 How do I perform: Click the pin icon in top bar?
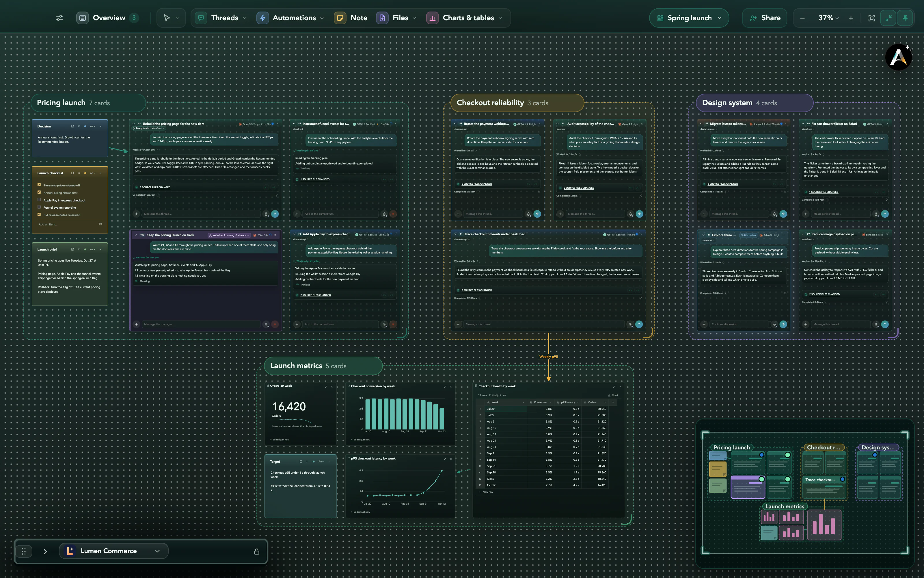tap(905, 18)
